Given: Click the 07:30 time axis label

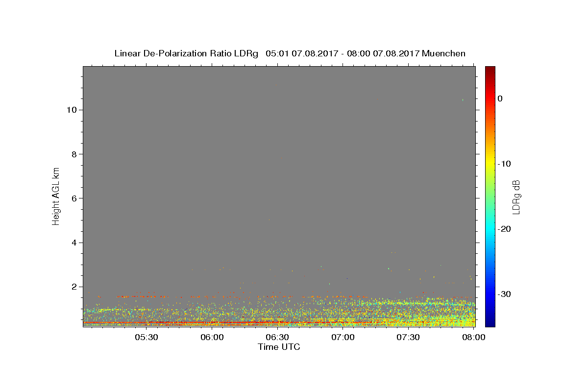Looking at the screenshot, I should 408,337.
